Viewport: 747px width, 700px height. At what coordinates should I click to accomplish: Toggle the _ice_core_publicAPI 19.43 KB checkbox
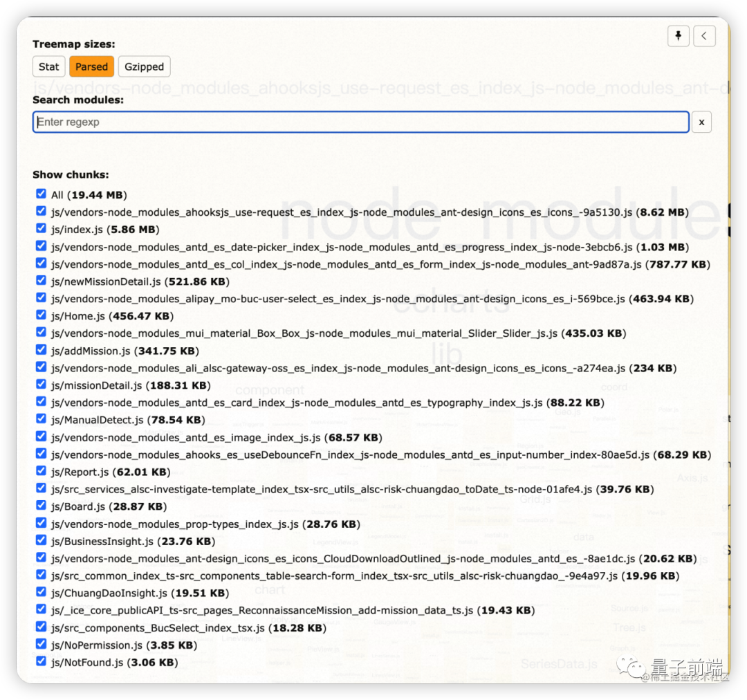tap(41, 609)
